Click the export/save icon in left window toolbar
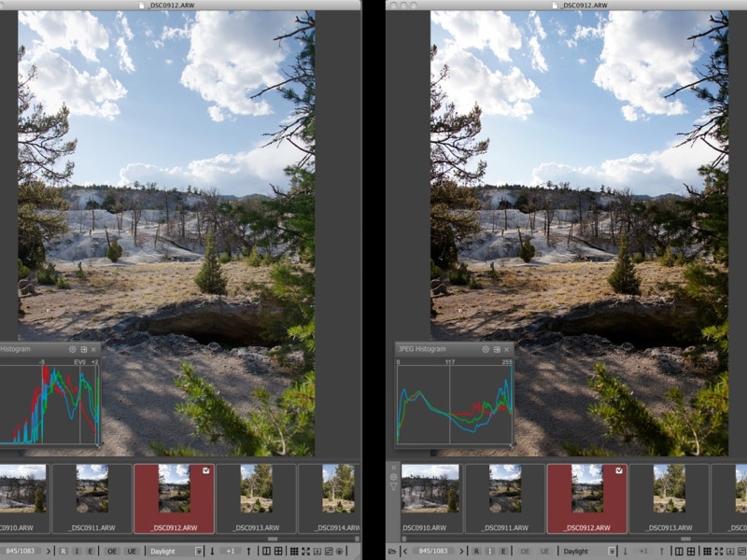This screenshot has height=560, width=747. (317, 551)
